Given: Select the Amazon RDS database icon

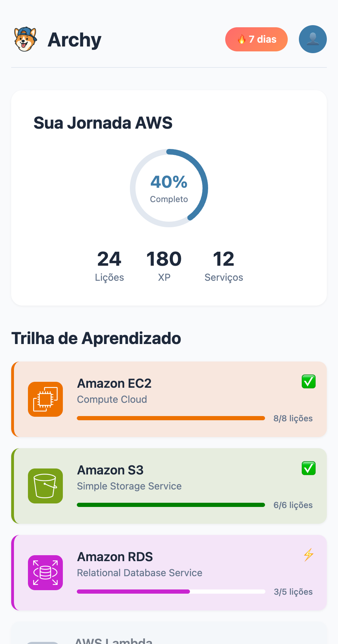Looking at the screenshot, I should pos(45,573).
